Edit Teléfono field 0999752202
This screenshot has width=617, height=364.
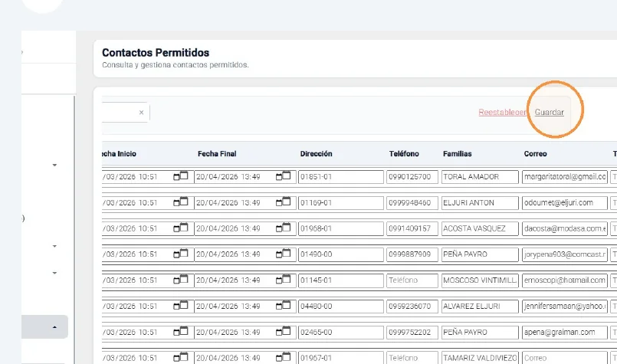point(412,332)
